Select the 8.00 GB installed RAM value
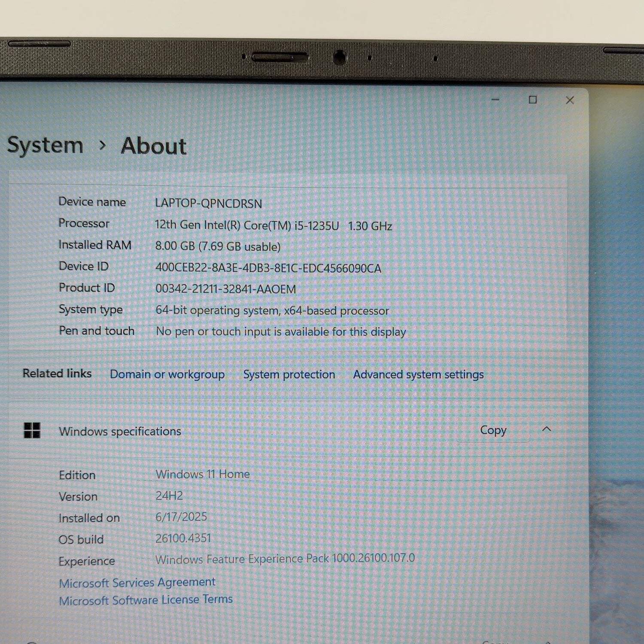 (x=218, y=246)
